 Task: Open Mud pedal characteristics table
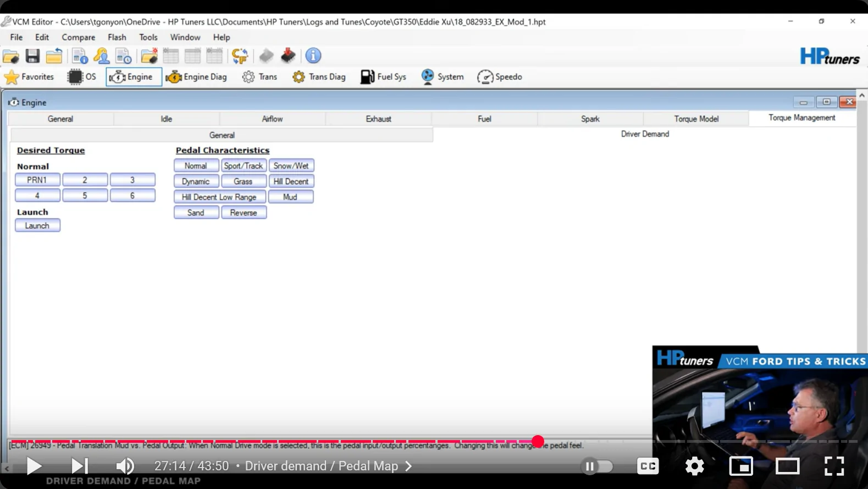coord(291,197)
